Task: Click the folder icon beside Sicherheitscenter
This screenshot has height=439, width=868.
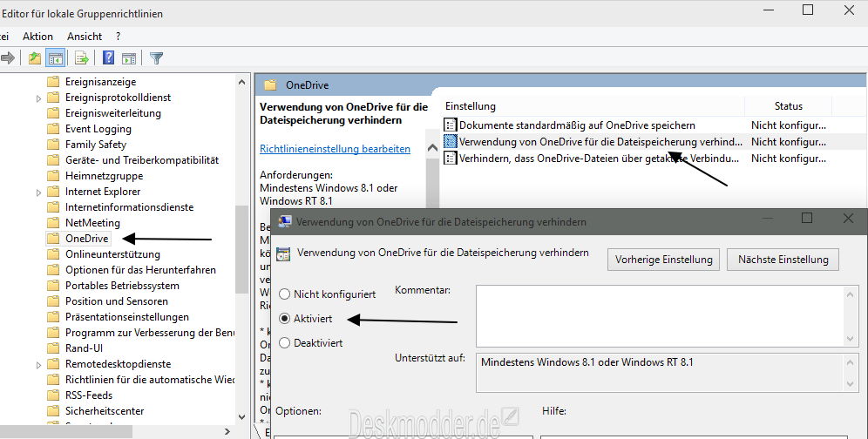Action: [53, 411]
